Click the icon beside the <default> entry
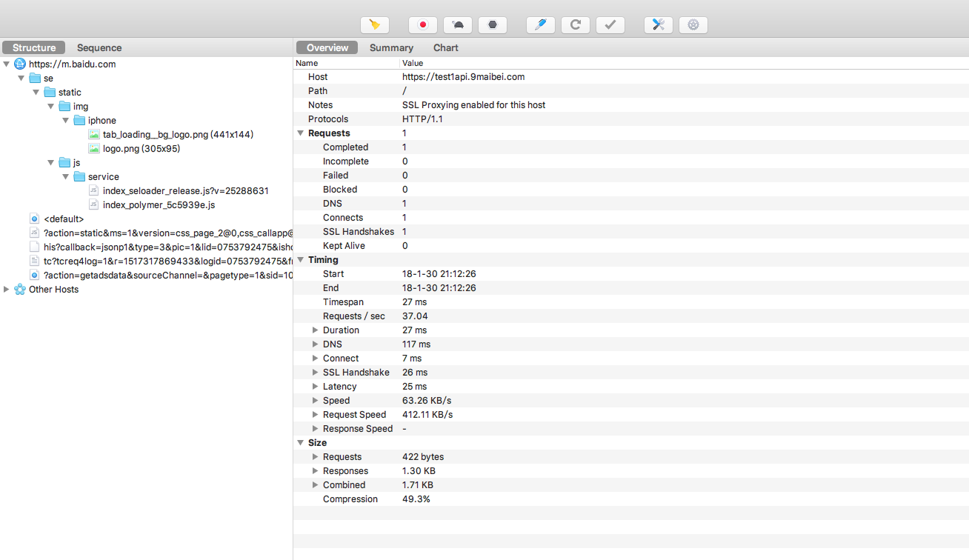The height and width of the screenshot is (560, 969). (34, 219)
